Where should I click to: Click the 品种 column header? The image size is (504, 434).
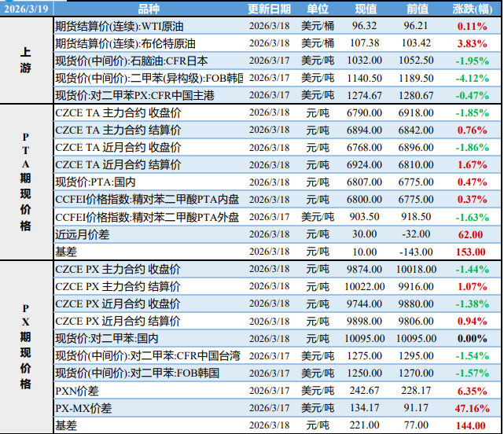click(x=149, y=9)
